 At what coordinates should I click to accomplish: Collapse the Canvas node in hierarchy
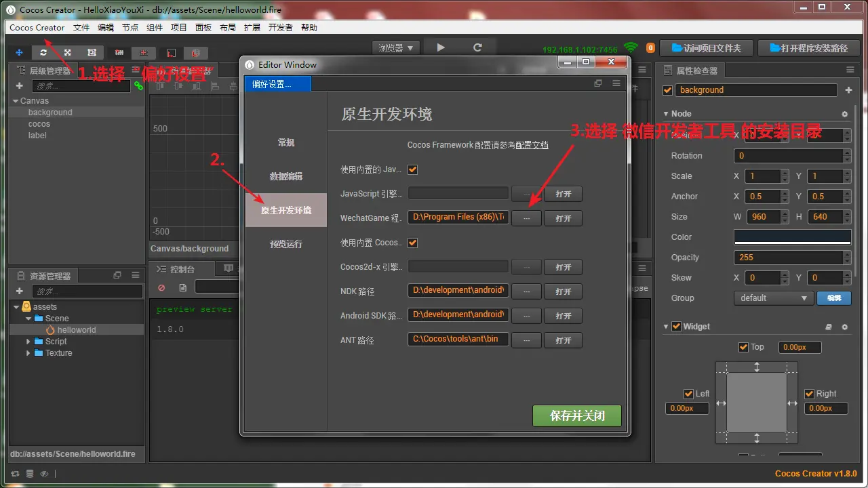point(16,101)
